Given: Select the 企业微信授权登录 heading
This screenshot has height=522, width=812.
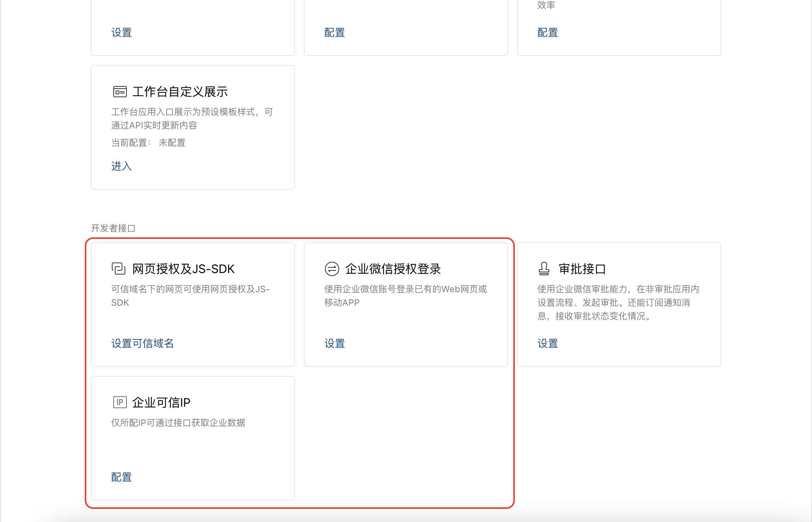Looking at the screenshot, I should pyautogui.click(x=393, y=269).
